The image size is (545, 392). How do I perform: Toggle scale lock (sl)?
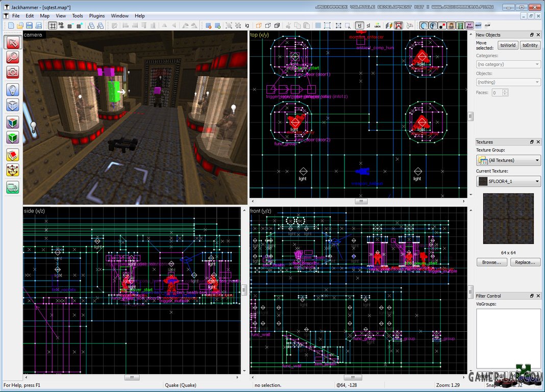(368, 26)
